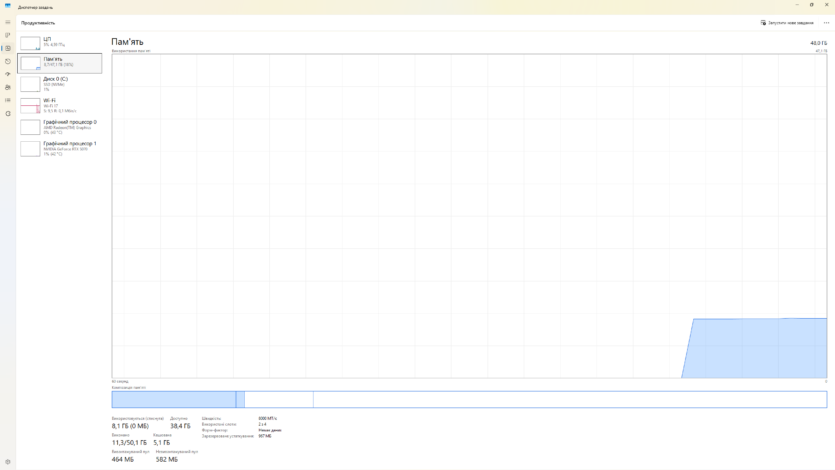This screenshot has width=835, height=470.
Task: Click the 'Запустити нове завдання' button
Action: pyautogui.click(x=787, y=22)
